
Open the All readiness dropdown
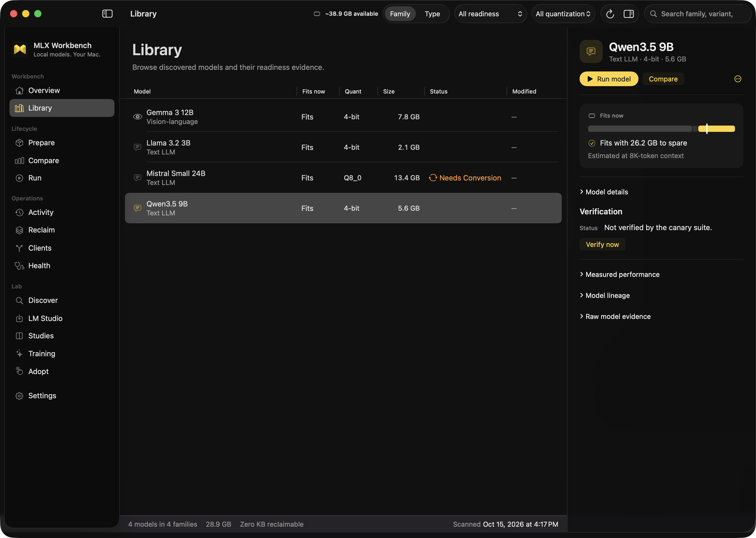point(490,14)
